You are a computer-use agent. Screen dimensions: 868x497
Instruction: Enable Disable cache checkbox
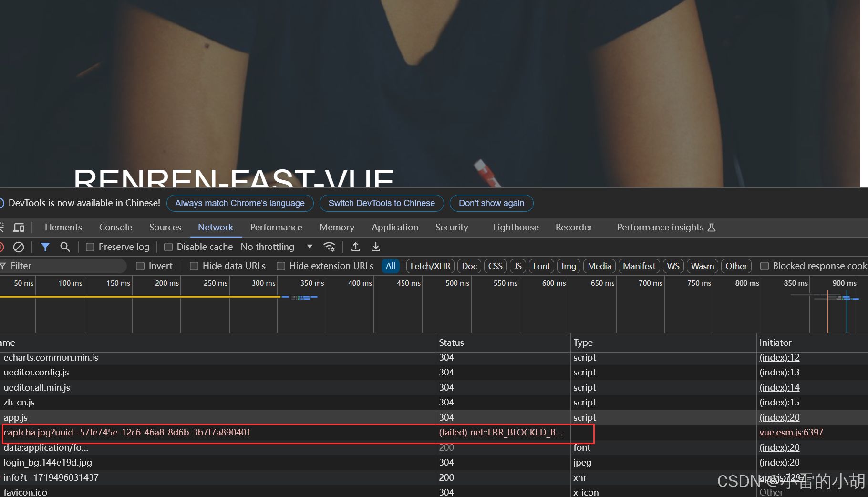(168, 247)
